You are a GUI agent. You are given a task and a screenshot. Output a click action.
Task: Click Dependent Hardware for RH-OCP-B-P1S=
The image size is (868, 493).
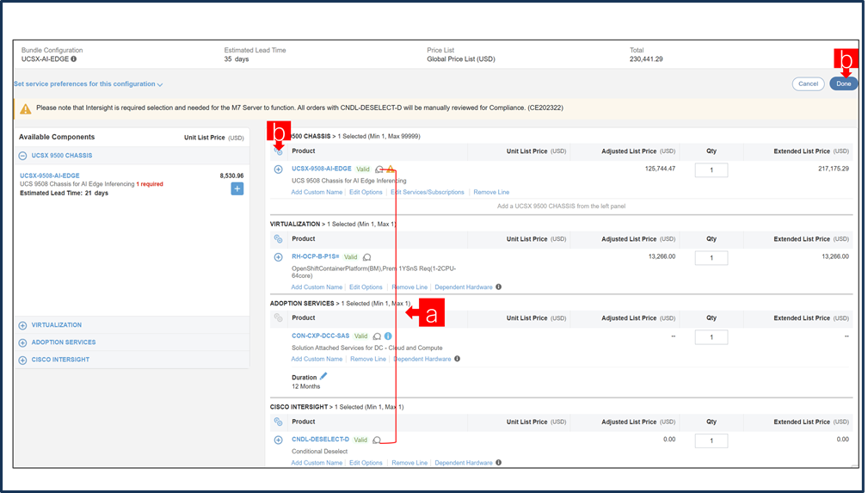tap(464, 287)
